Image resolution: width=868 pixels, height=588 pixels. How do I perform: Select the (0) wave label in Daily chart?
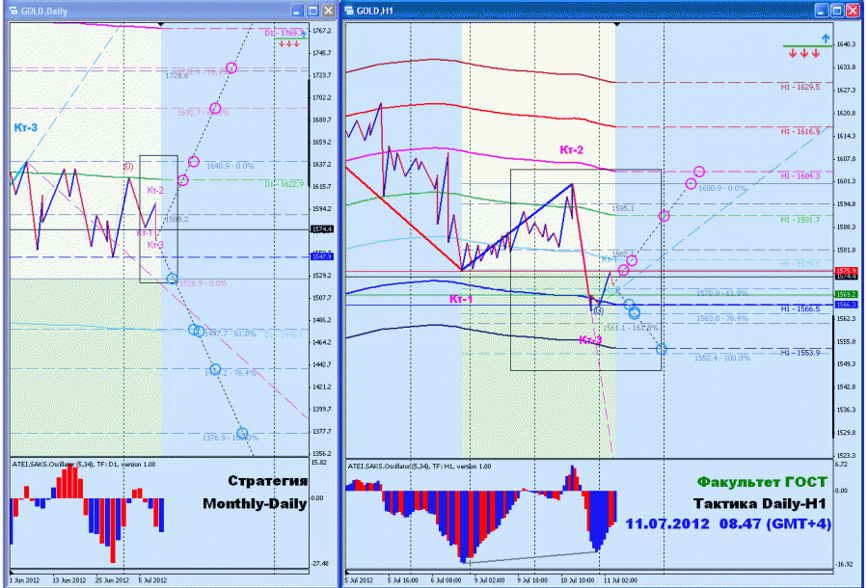(x=128, y=166)
